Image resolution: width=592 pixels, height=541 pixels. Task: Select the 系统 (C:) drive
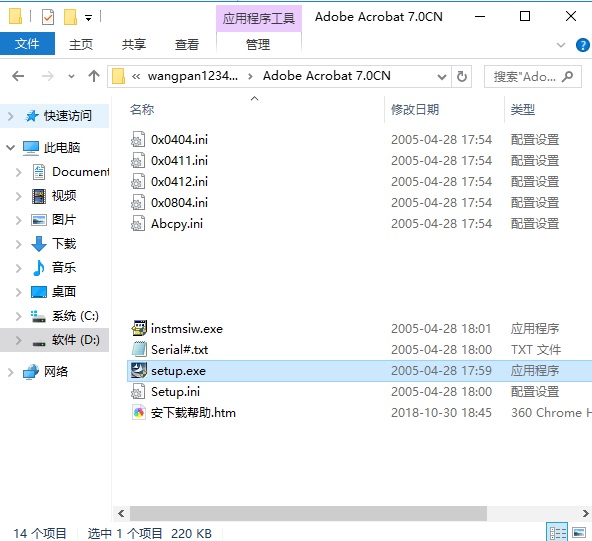click(76, 316)
